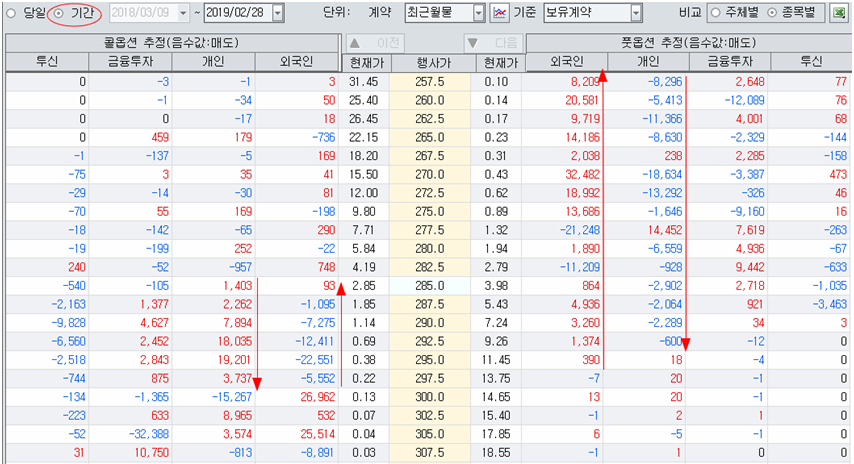Select the 당일 radio button
854x464 pixels.
click(x=11, y=13)
